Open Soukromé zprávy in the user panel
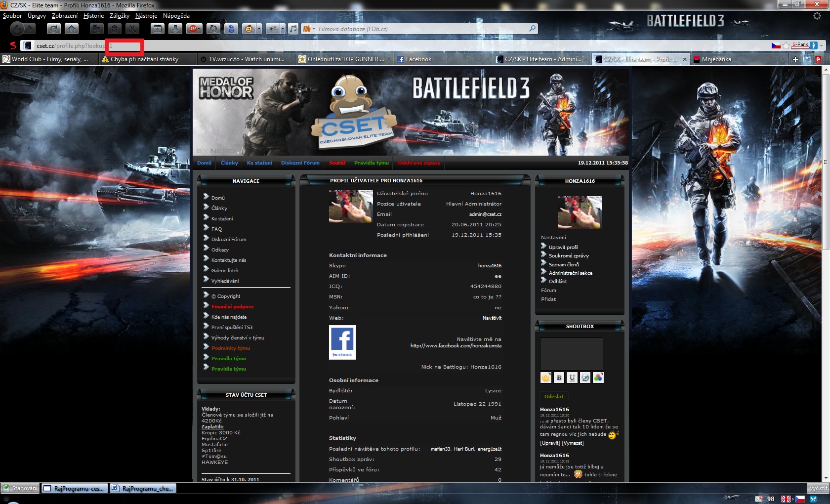 pos(569,256)
